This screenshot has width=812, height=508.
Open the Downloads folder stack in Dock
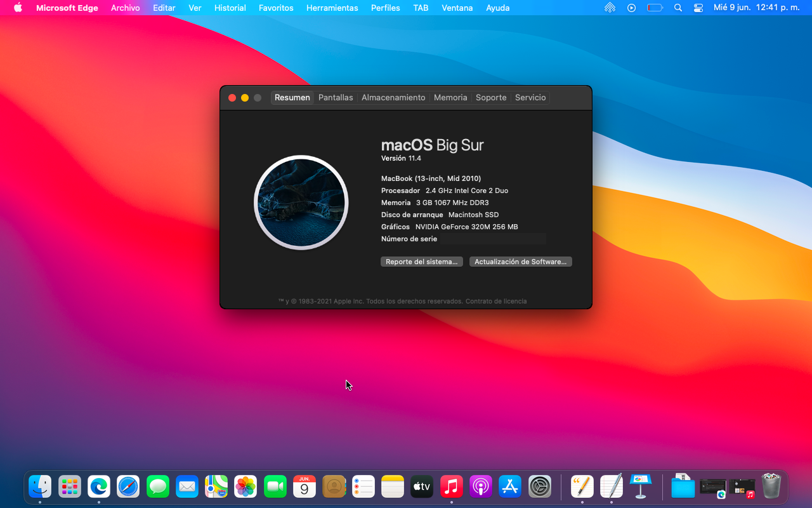(683, 487)
